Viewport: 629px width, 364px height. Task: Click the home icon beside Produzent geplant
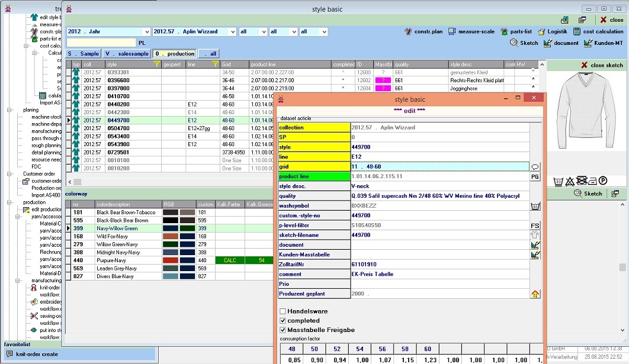[535, 294]
